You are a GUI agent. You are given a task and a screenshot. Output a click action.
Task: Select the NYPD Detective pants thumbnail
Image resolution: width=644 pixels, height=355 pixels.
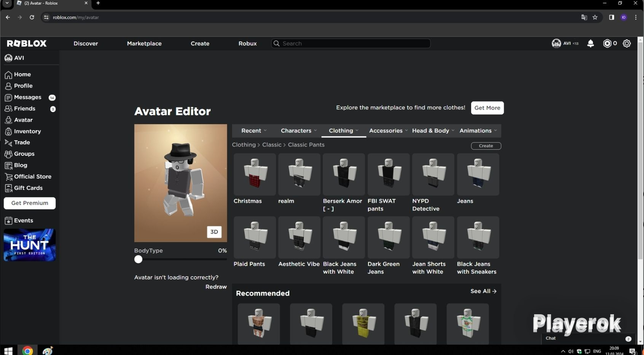[x=433, y=174]
